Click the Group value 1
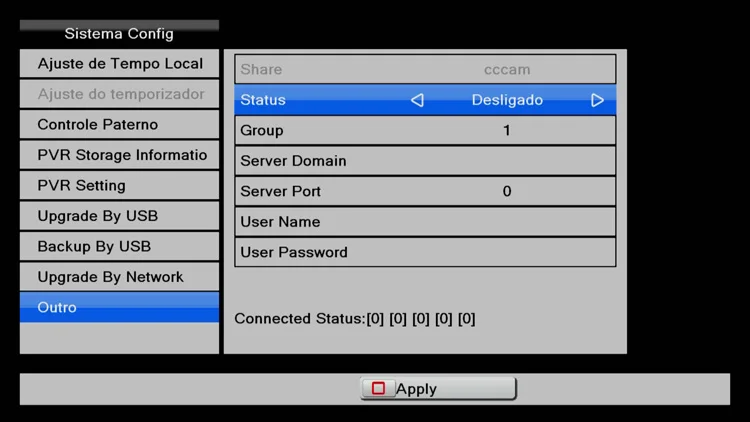 (507, 130)
